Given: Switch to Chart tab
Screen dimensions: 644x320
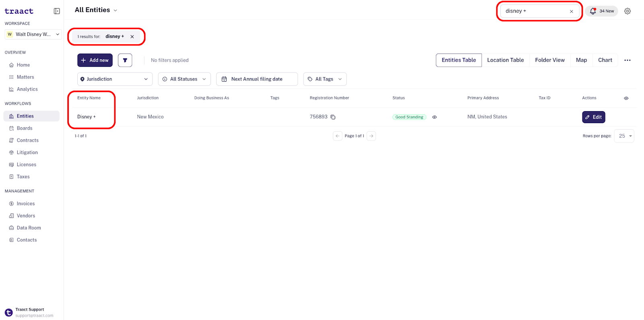Looking at the screenshot, I should point(605,60).
